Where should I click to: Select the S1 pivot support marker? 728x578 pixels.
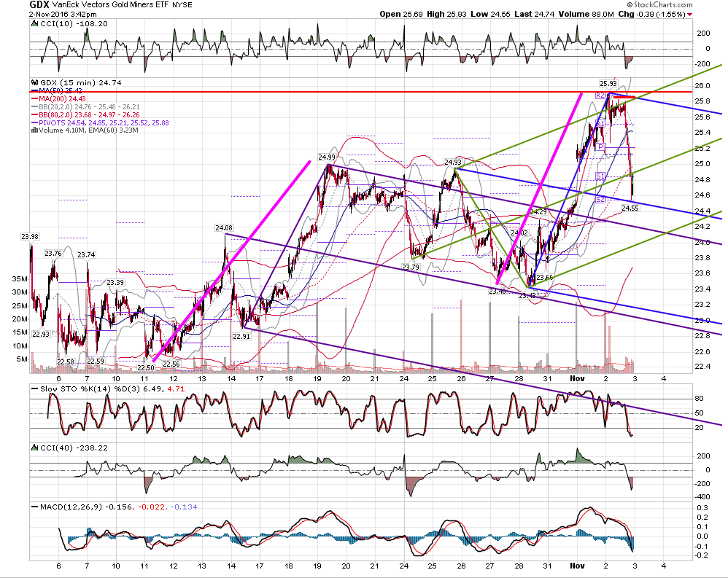[x=600, y=176]
